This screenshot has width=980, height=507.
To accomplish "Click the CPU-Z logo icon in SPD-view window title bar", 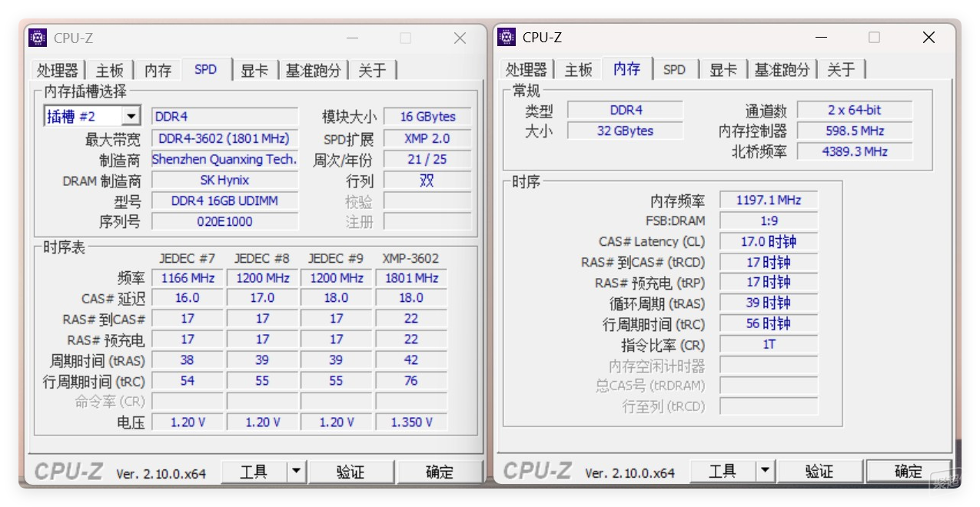I will [38, 38].
